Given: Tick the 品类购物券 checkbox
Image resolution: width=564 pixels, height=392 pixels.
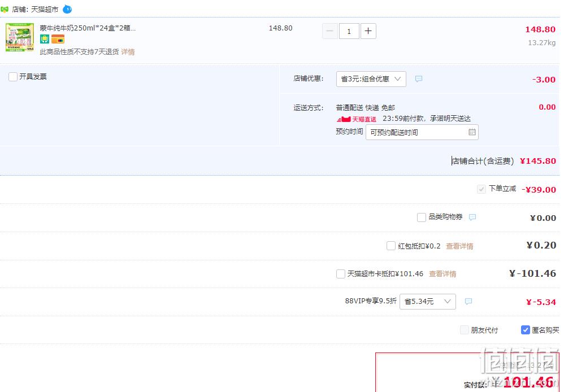Looking at the screenshot, I should click(422, 217).
